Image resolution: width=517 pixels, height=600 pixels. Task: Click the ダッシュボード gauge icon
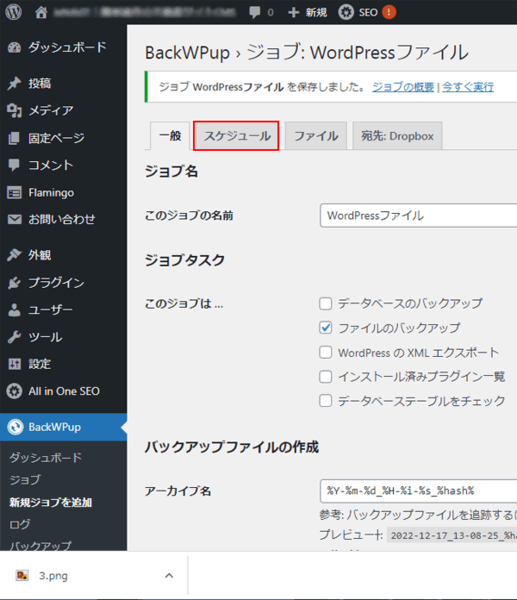15,47
